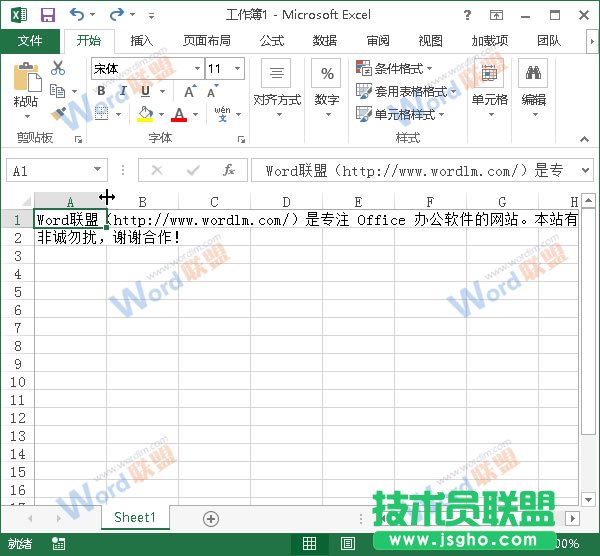Customize quick access toolbar arrow
Viewport: 600px width, 556px height.
pyautogui.click(x=152, y=16)
